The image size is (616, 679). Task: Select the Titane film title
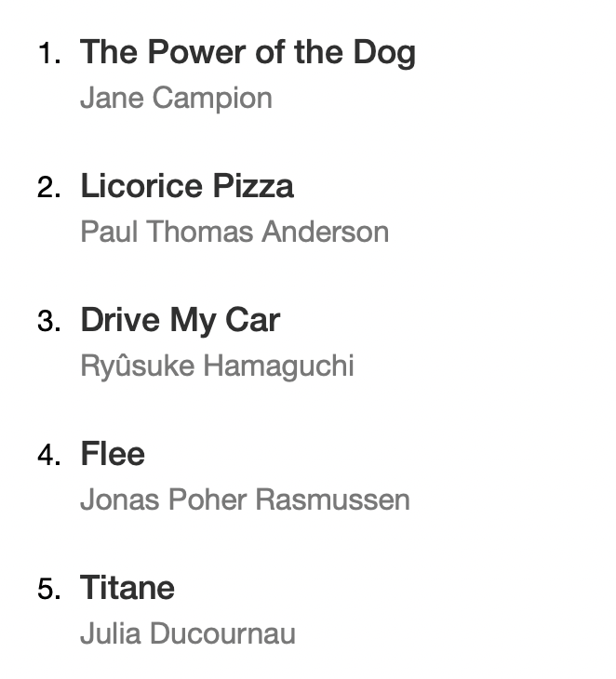click(x=127, y=589)
